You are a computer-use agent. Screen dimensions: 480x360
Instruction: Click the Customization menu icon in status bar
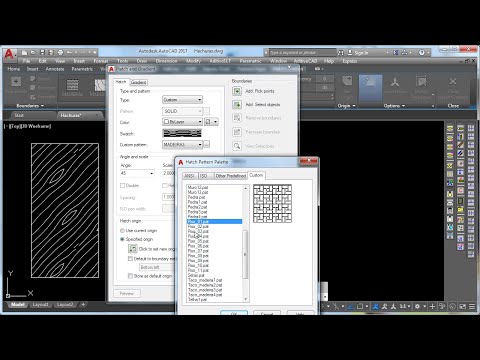coord(472,306)
